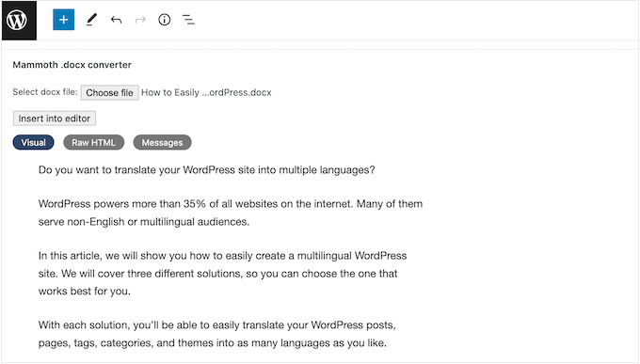The height and width of the screenshot is (364, 640).
Task: Switch to the Visual tab
Action: 34,142
